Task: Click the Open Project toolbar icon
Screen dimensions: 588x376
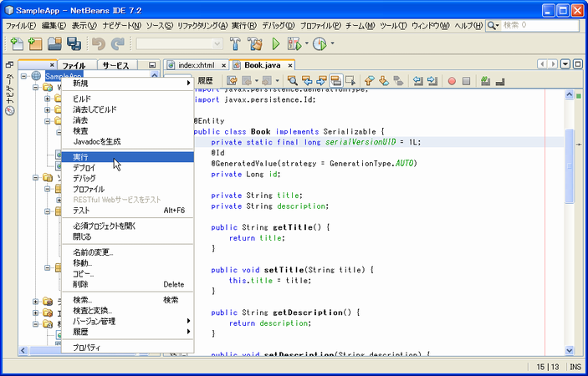Action: tap(54, 43)
